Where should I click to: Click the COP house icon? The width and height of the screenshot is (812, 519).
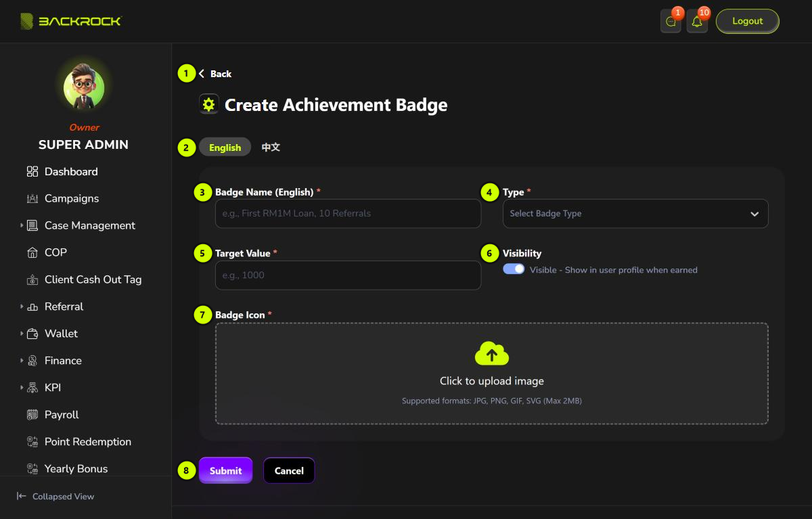[x=32, y=253]
